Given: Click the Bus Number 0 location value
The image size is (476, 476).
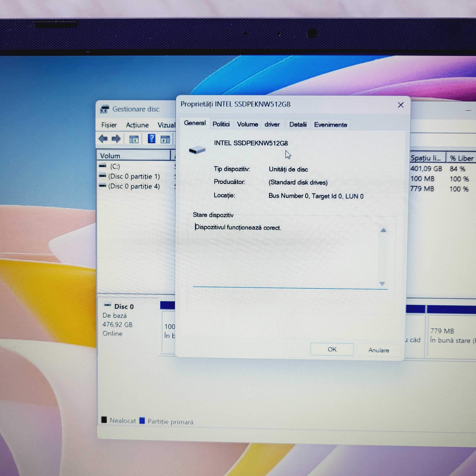Looking at the screenshot, I should point(316,196).
